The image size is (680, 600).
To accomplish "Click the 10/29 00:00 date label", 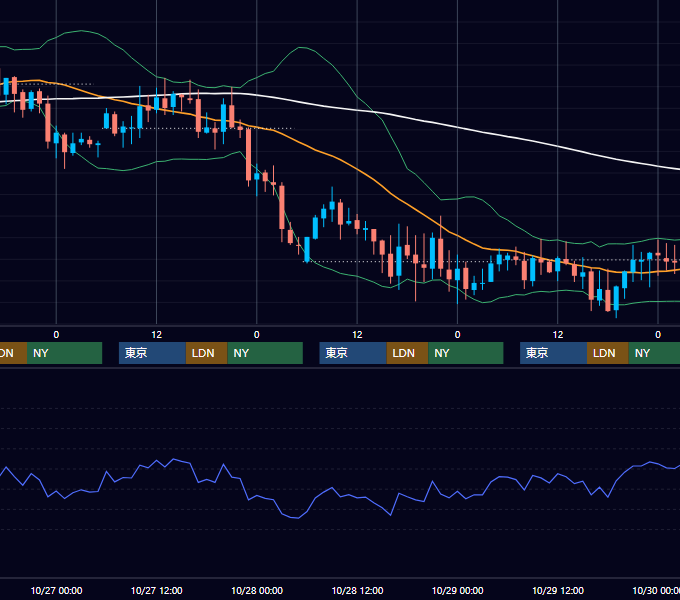I will coord(458,590).
